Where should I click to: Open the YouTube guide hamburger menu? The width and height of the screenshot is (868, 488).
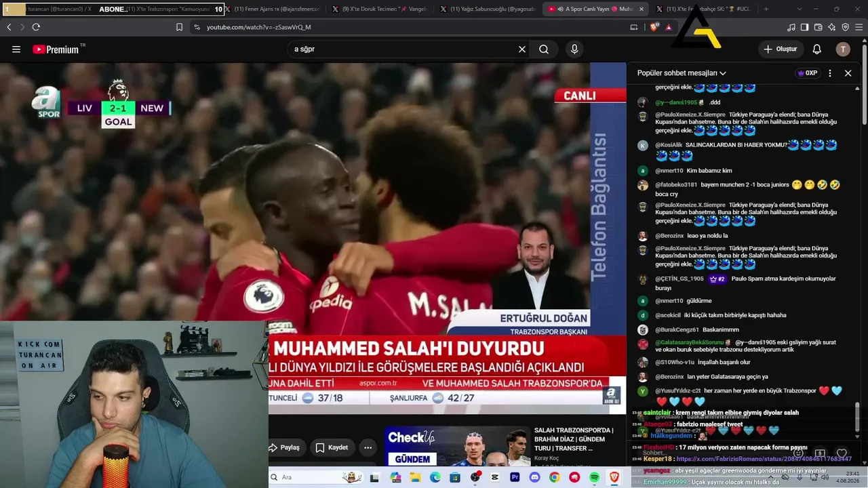point(16,49)
